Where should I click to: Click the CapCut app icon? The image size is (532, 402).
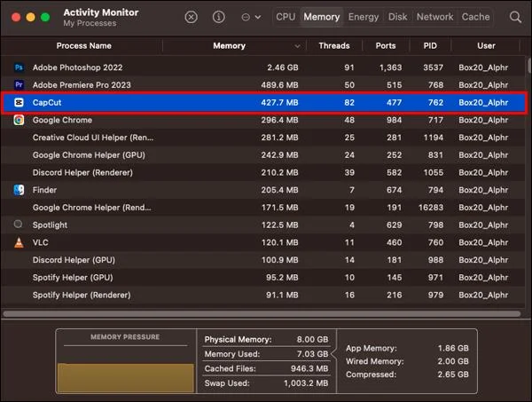(19, 102)
